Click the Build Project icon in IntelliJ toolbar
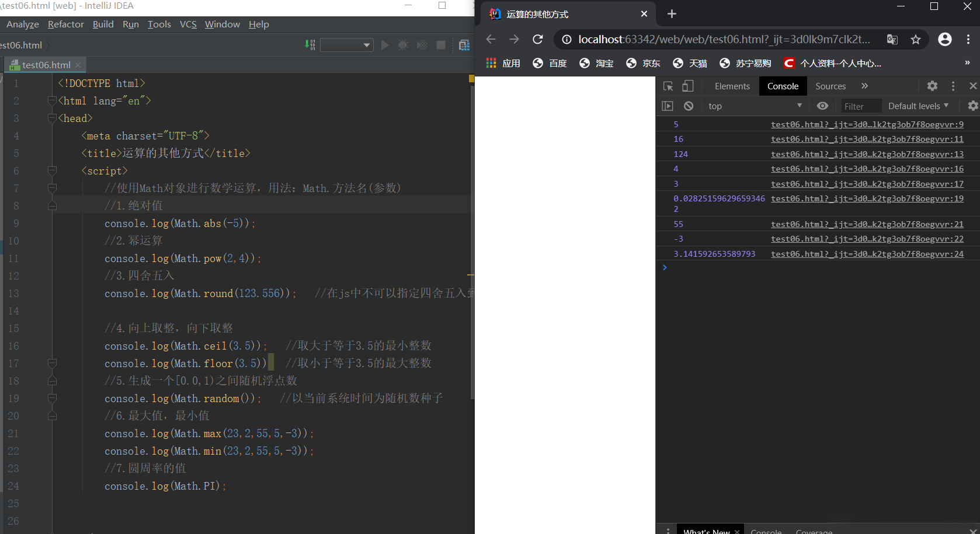 click(310, 45)
